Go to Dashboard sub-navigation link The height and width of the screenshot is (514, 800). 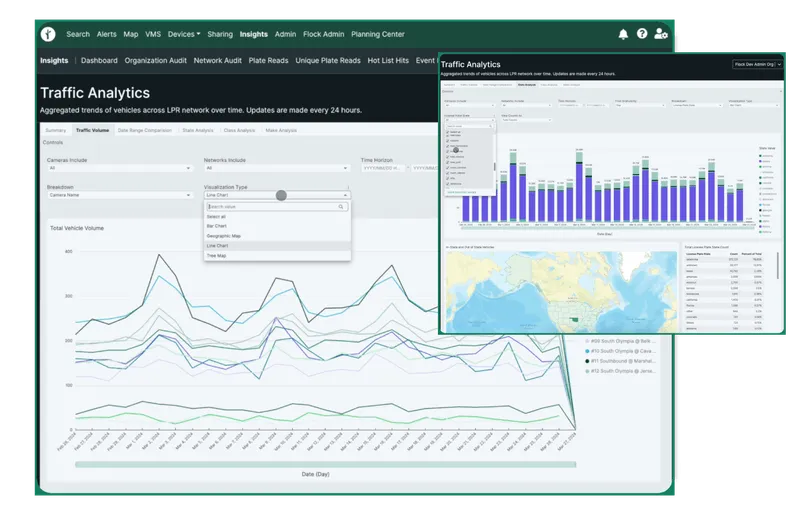point(99,60)
